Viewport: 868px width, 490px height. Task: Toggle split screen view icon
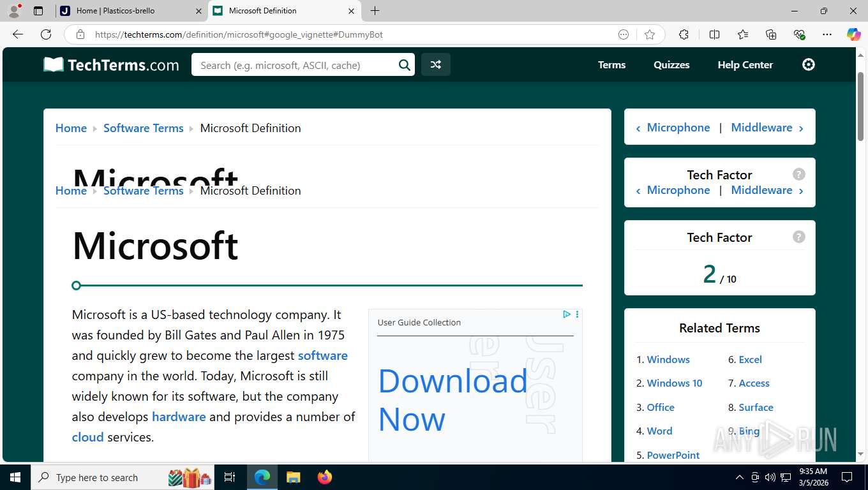coord(714,34)
